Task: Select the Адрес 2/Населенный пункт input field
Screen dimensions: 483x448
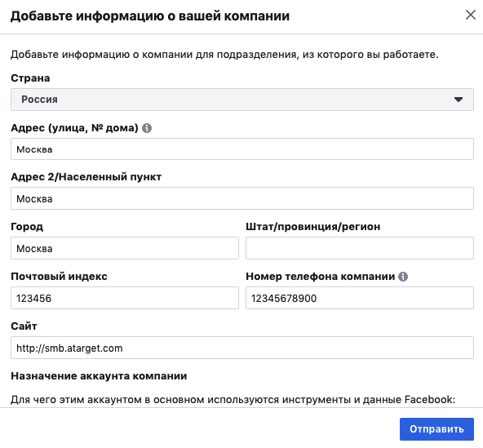Action: 242,198
